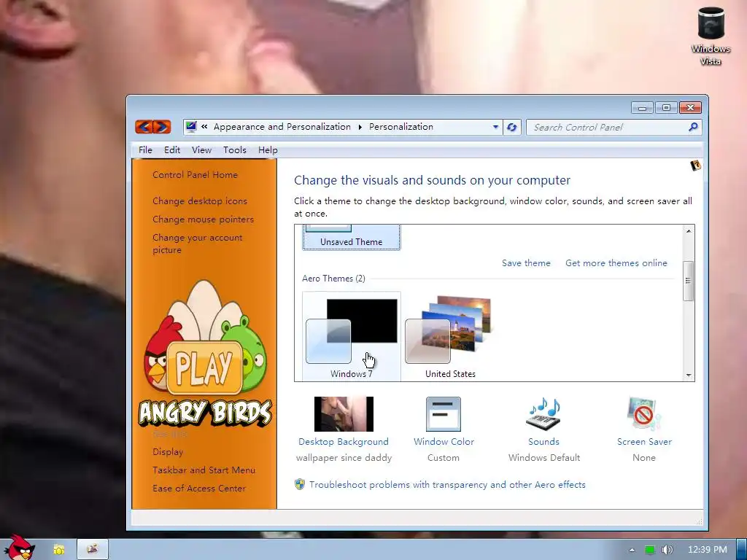The image size is (747, 560).
Task: Open the Angry Birds Start button
Action: click(x=19, y=548)
